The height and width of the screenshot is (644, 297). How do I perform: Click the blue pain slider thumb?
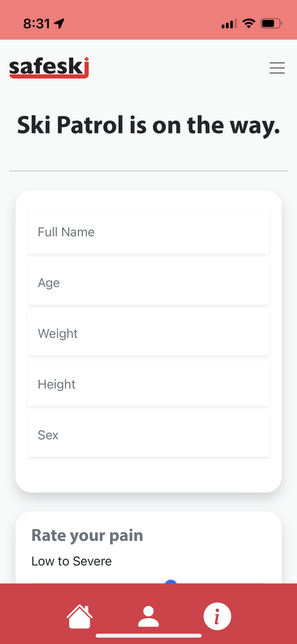click(171, 582)
